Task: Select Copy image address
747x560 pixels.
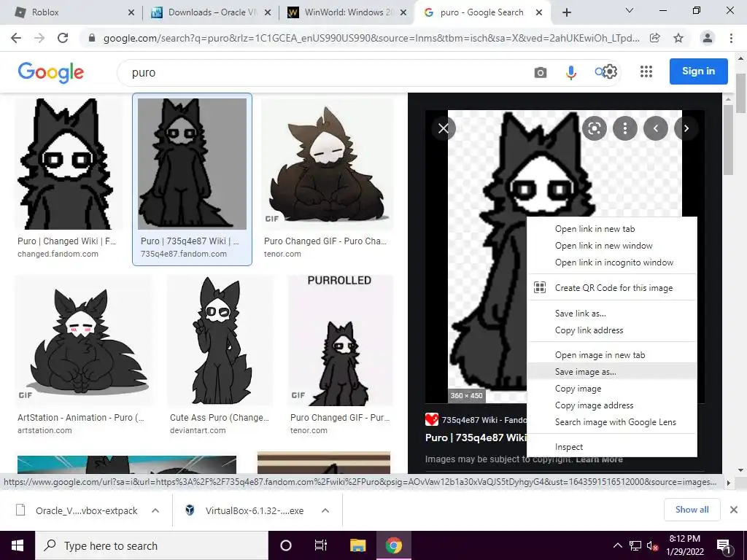Action: pos(612,405)
